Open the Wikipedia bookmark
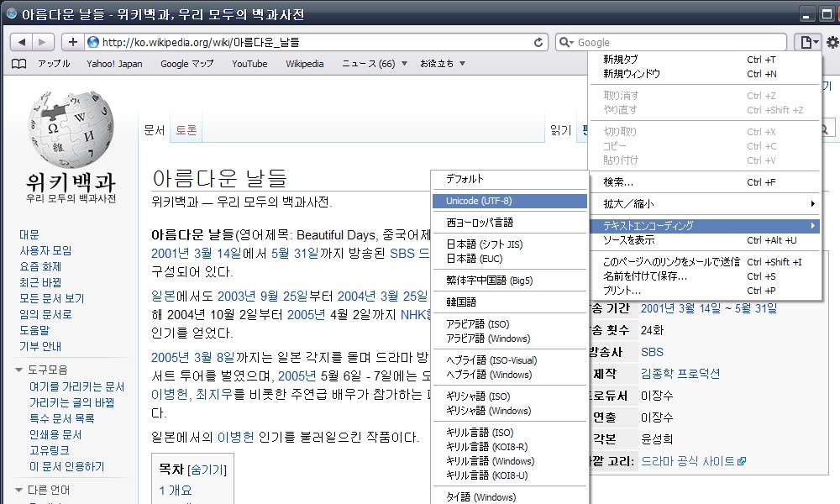 (305, 64)
